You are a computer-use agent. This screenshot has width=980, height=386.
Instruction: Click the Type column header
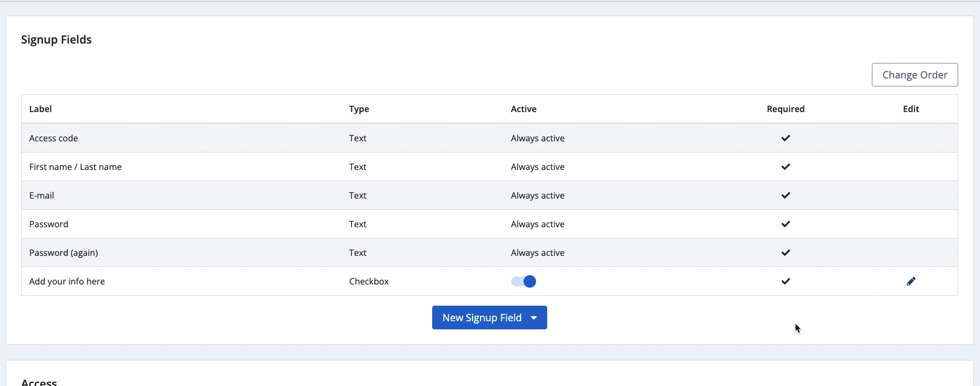[x=359, y=109]
